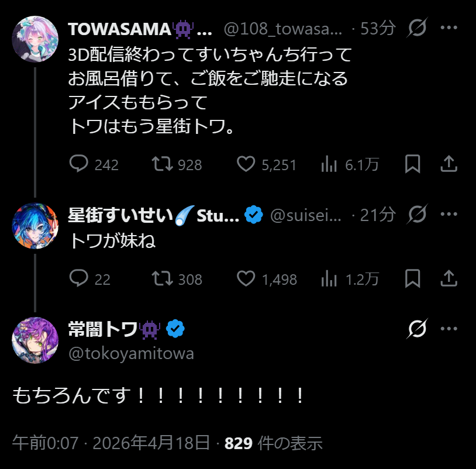
Task: Open more options on TOWASAMA's post
Action: pos(449,29)
